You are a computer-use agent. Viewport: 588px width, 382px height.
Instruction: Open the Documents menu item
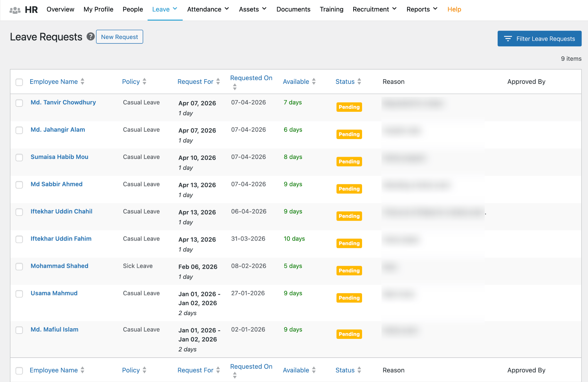point(293,9)
